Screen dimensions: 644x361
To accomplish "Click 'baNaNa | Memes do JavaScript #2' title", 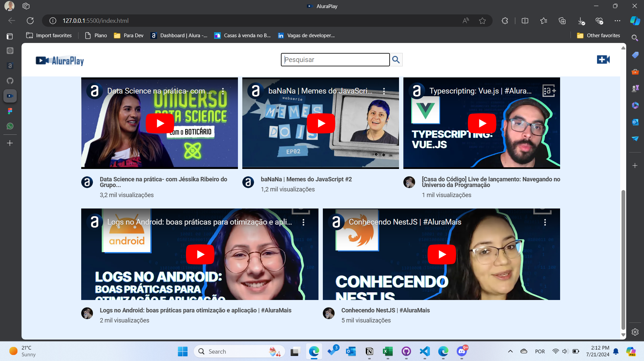I will (306, 179).
